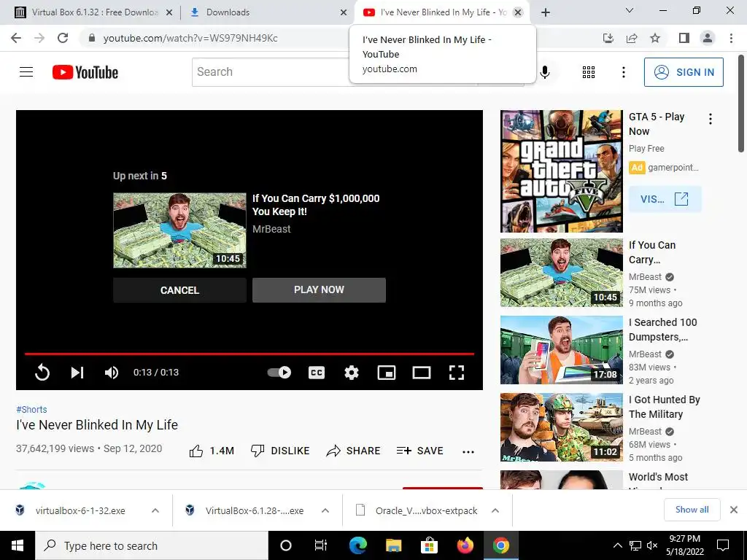Open the YouTube hamburger guide menu

coord(26,72)
